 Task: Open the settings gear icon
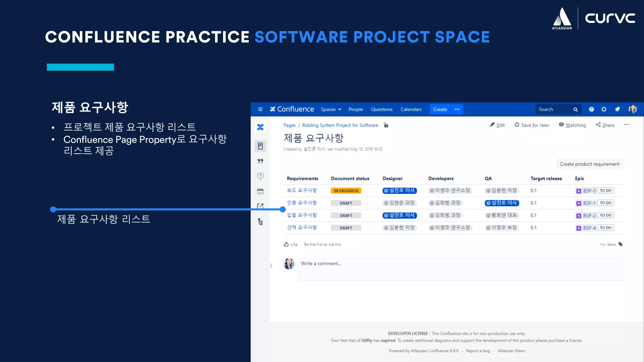604,109
